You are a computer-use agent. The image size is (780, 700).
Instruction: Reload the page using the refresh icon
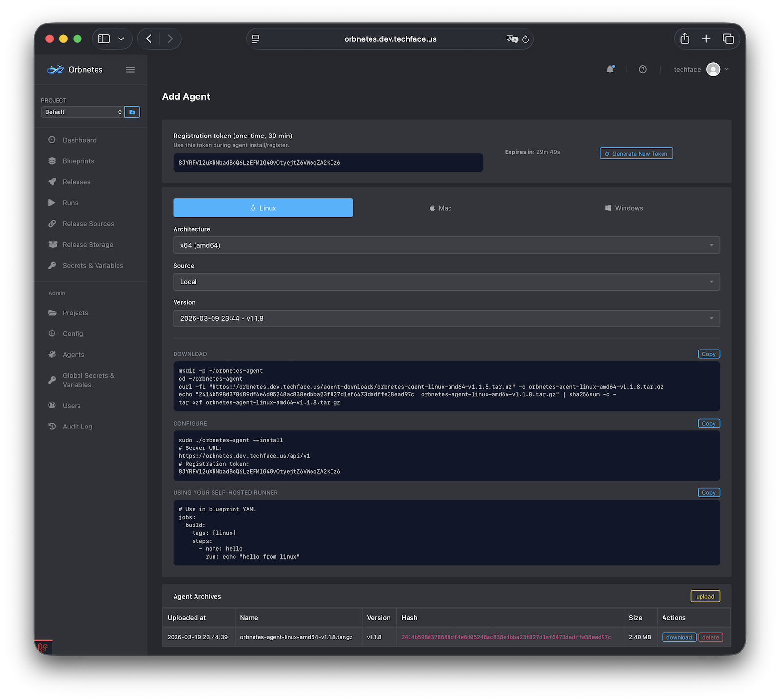point(526,39)
